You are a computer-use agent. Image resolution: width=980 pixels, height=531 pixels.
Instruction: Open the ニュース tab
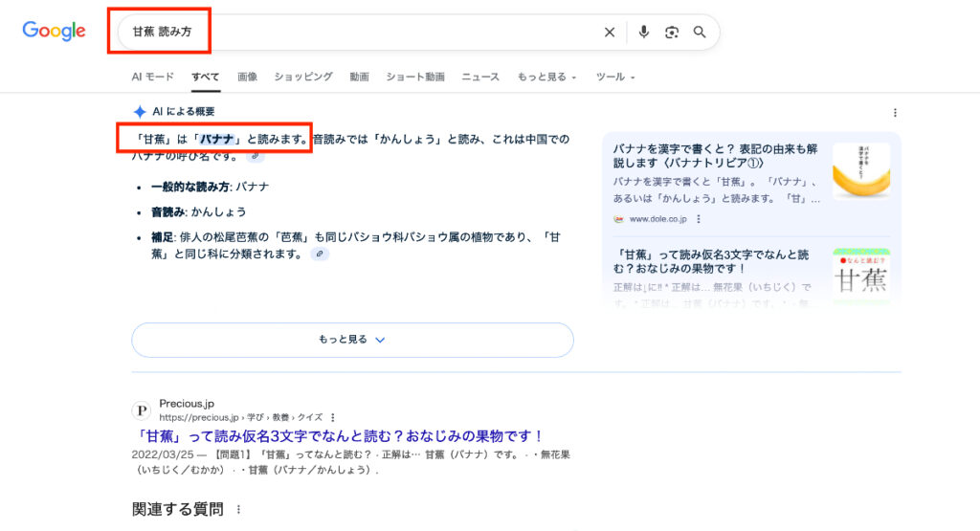point(480,77)
